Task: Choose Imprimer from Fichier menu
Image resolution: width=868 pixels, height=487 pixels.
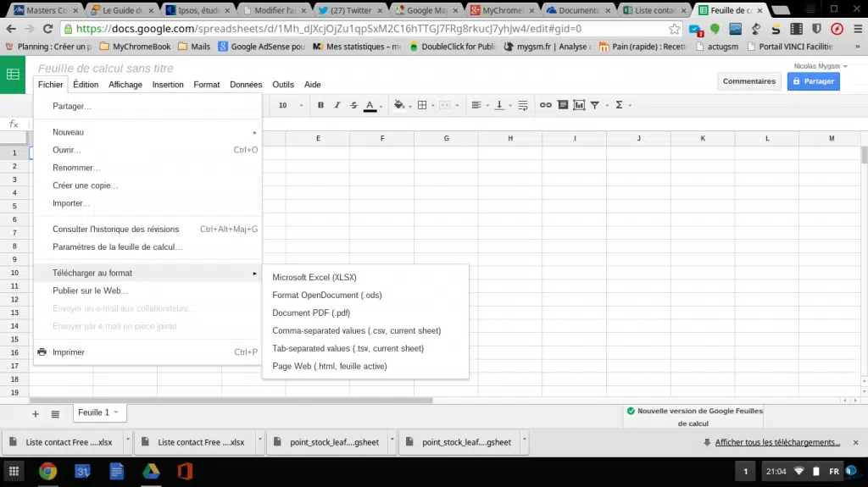Action: 147,352
